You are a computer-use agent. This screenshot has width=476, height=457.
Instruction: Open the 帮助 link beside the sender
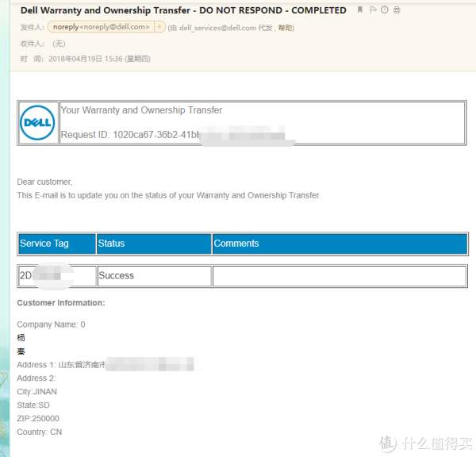click(x=285, y=28)
